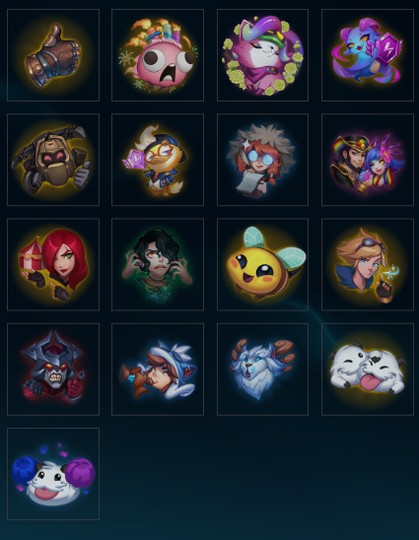Select the white furry horned beast emote

tap(263, 369)
